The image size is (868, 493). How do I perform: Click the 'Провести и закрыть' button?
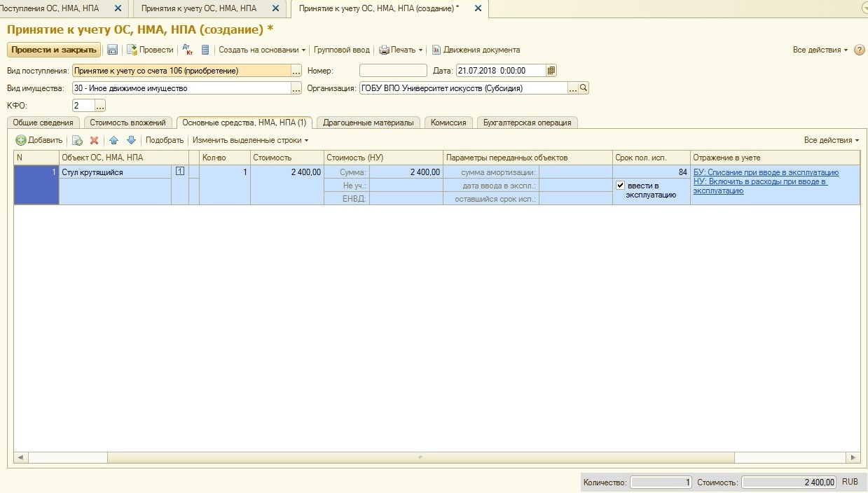click(54, 50)
